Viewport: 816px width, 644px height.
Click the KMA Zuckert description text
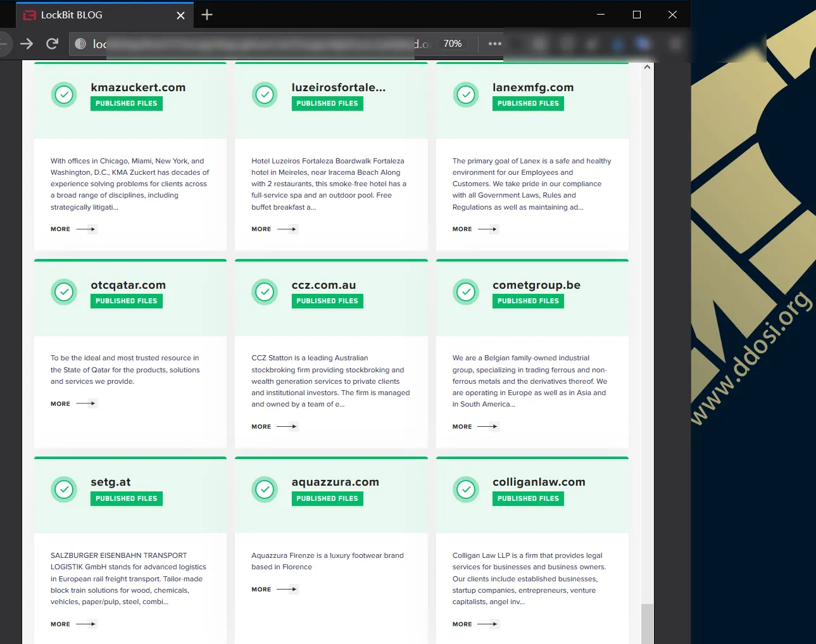click(x=130, y=184)
